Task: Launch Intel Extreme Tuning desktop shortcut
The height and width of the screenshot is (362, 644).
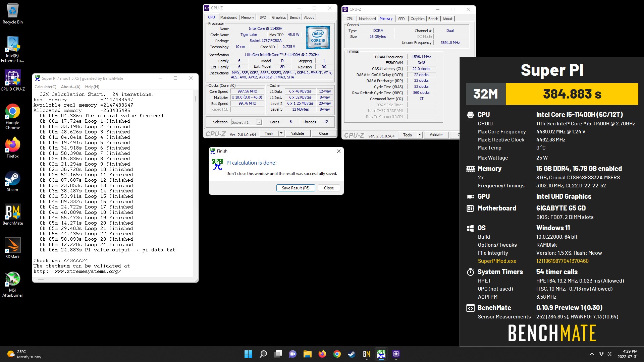Action: 13,49
